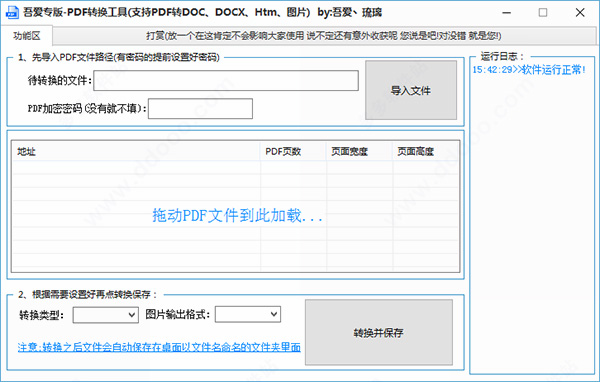
Task: Click the 页面高度 column header
Action: point(426,152)
